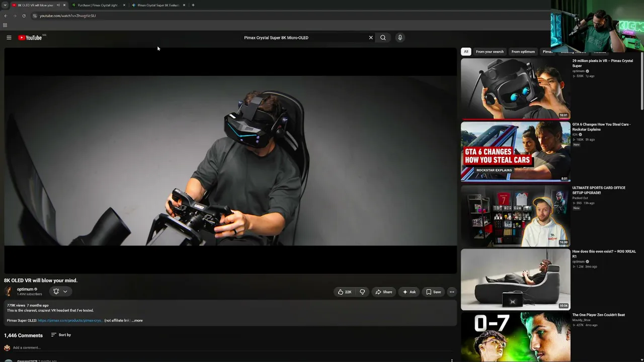Click the Packed Out channel name
The image size is (644, 362).
[580, 198]
